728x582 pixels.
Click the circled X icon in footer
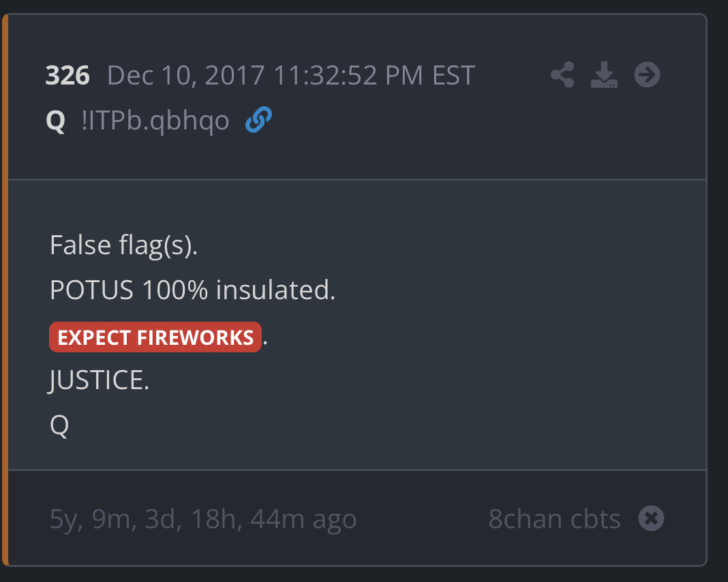tap(651, 519)
